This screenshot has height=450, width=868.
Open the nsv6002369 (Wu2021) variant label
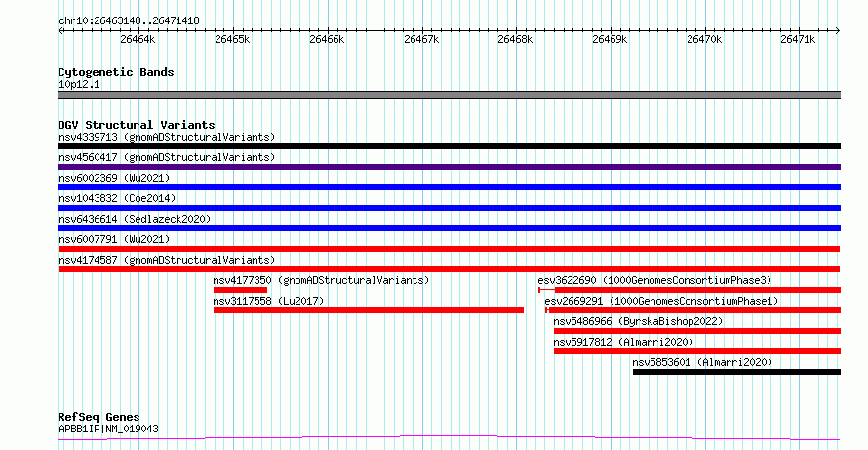click(114, 178)
